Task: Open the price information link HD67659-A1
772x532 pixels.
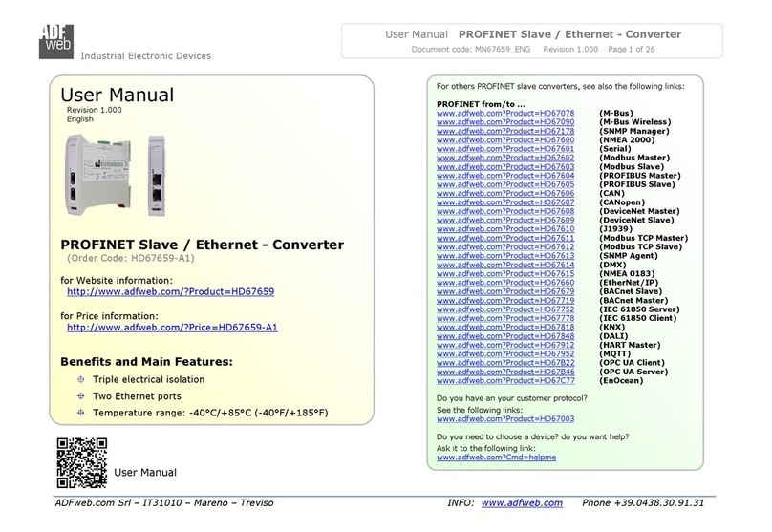Action: 172,328
